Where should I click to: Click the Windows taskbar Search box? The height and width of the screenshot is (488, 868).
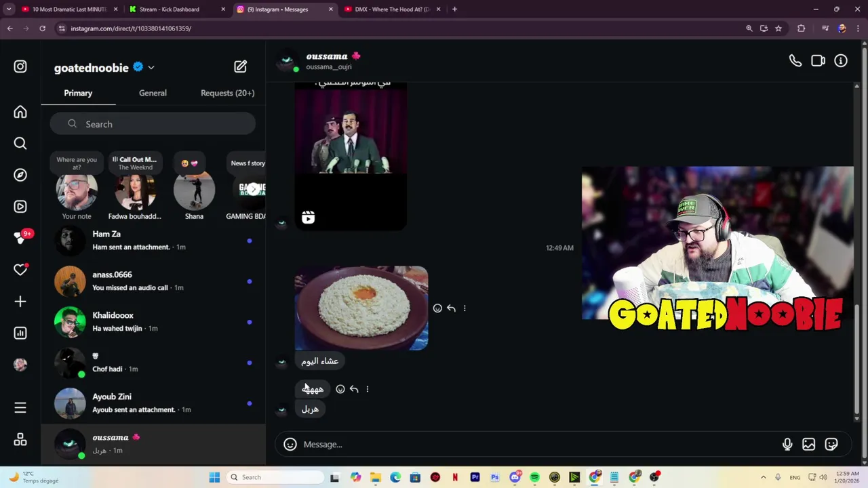pos(275,477)
